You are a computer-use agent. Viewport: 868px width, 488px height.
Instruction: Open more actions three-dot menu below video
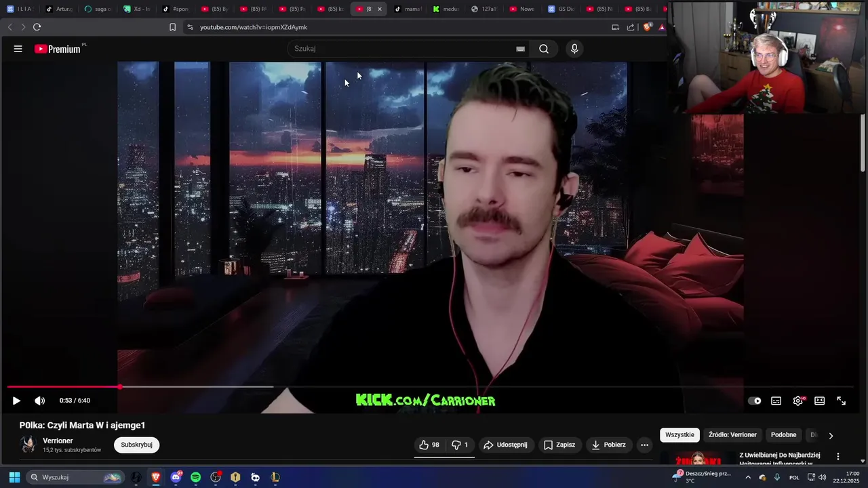(645, 445)
